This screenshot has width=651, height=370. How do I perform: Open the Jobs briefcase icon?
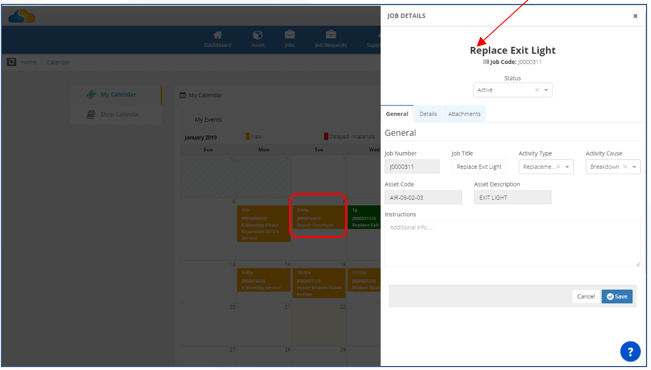click(x=290, y=35)
